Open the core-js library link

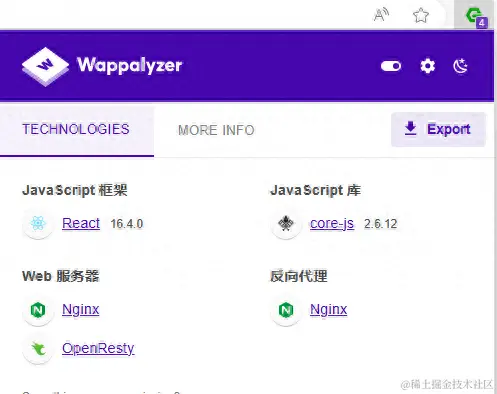[x=332, y=224]
